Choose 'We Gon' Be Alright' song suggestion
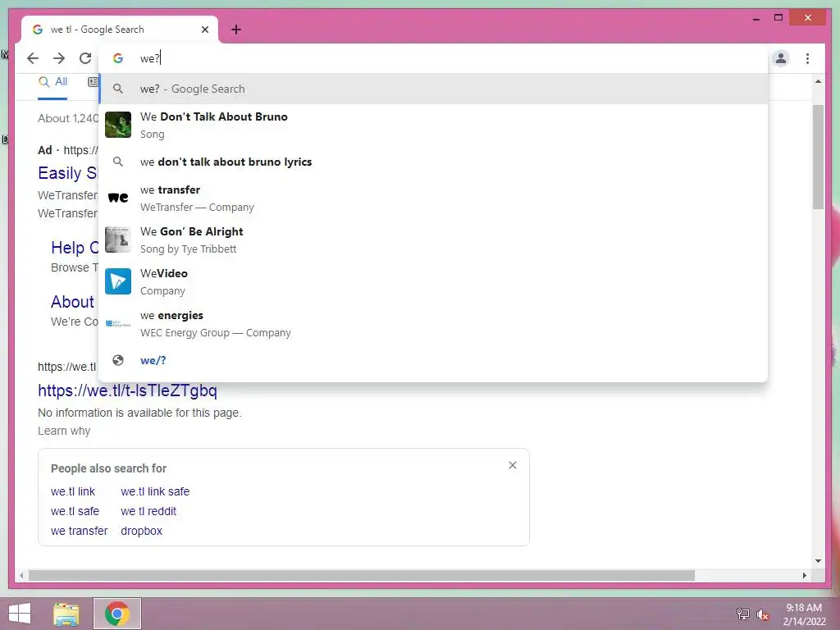The image size is (840, 630). pos(433,240)
